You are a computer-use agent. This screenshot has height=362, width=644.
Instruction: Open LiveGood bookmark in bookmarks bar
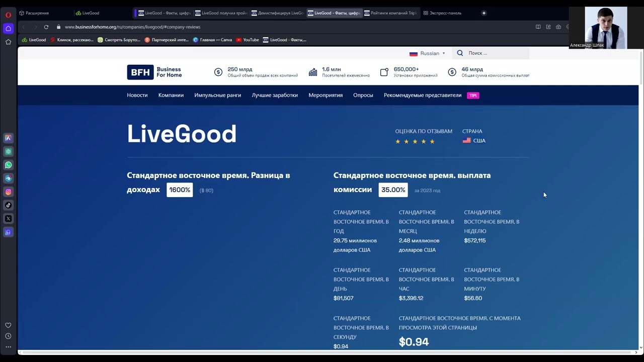[x=34, y=40]
